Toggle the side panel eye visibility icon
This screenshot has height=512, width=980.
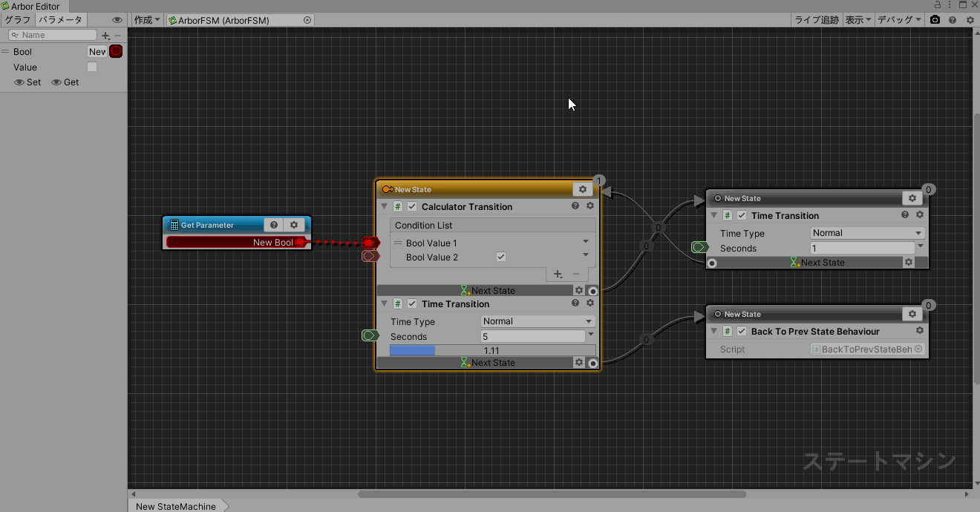pyautogui.click(x=117, y=20)
